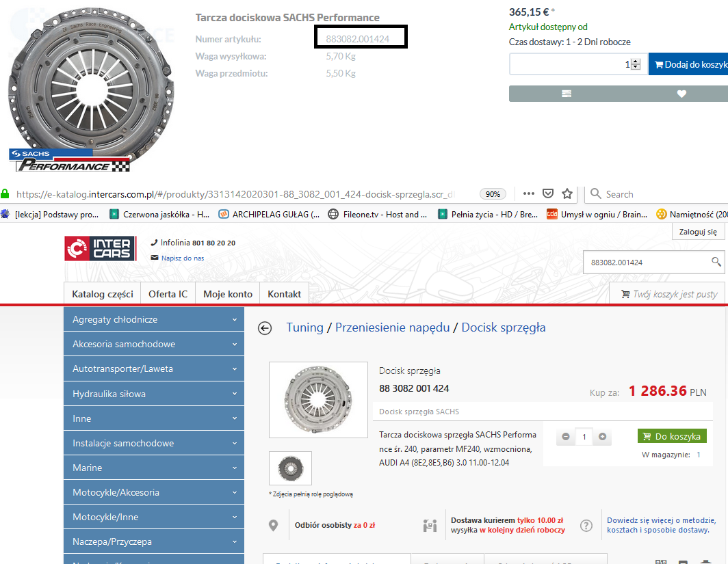
Task: Expand Motocykle/Inne category
Action: pyautogui.click(x=154, y=517)
